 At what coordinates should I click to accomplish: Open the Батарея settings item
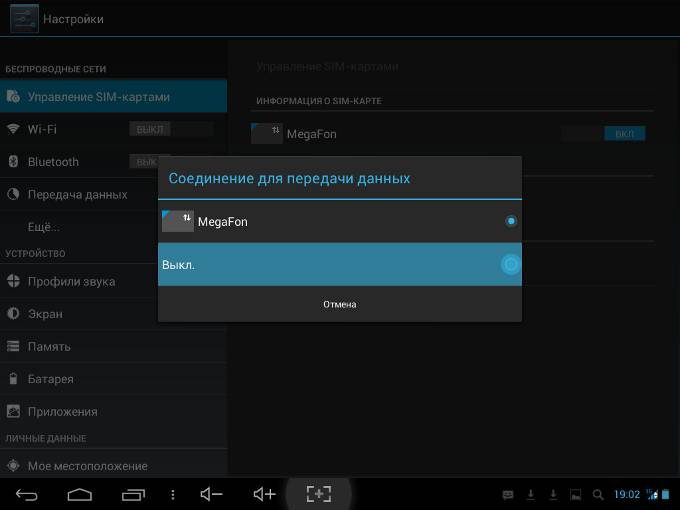50,379
